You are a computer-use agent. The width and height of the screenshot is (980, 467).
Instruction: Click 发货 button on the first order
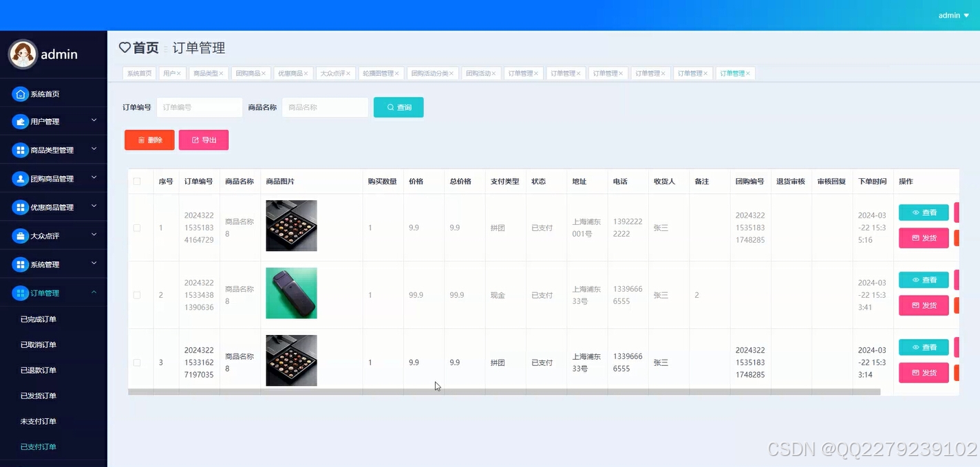pos(923,237)
